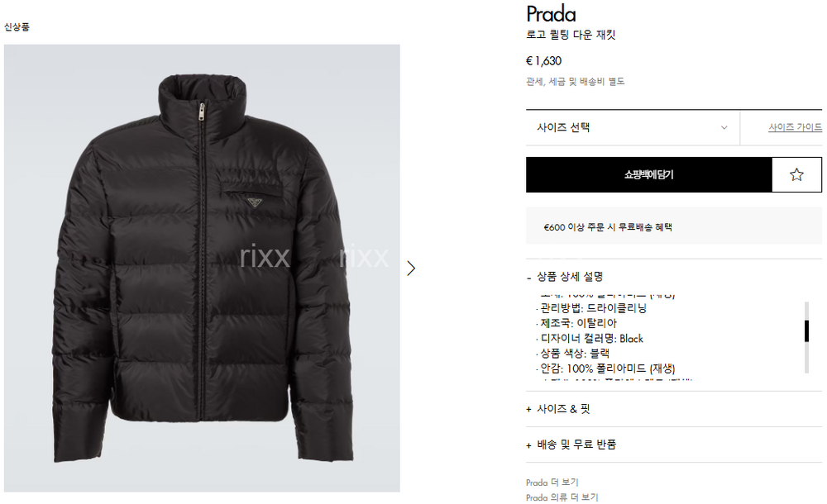Screen dimensions: 827x504
Task: Click the black puffer jacket product image
Action: point(202,269)
